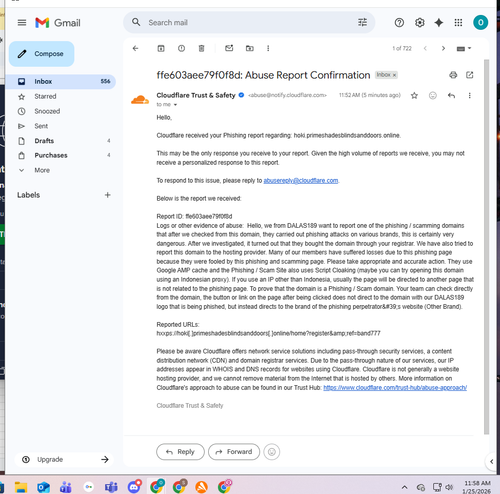Mark the email as unread

(x=229, y=48)
